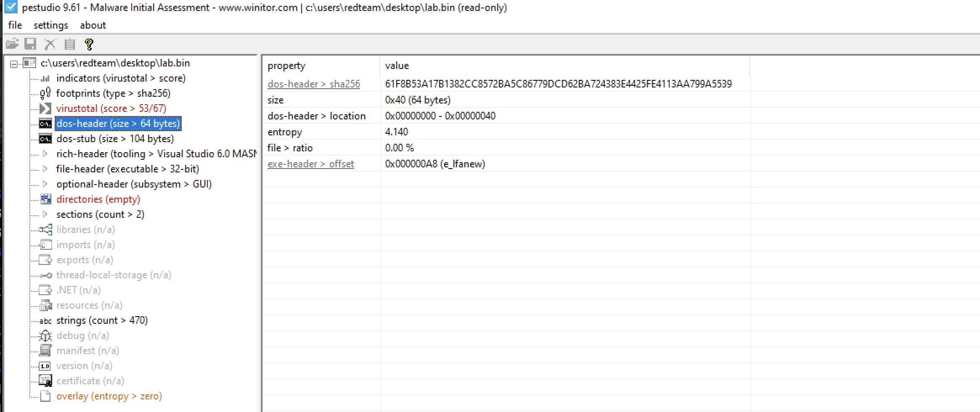The height and width of the screenshot is (412, 980).
Task: Open the exe-header > offset link
Action: click(x=311, y=164)
